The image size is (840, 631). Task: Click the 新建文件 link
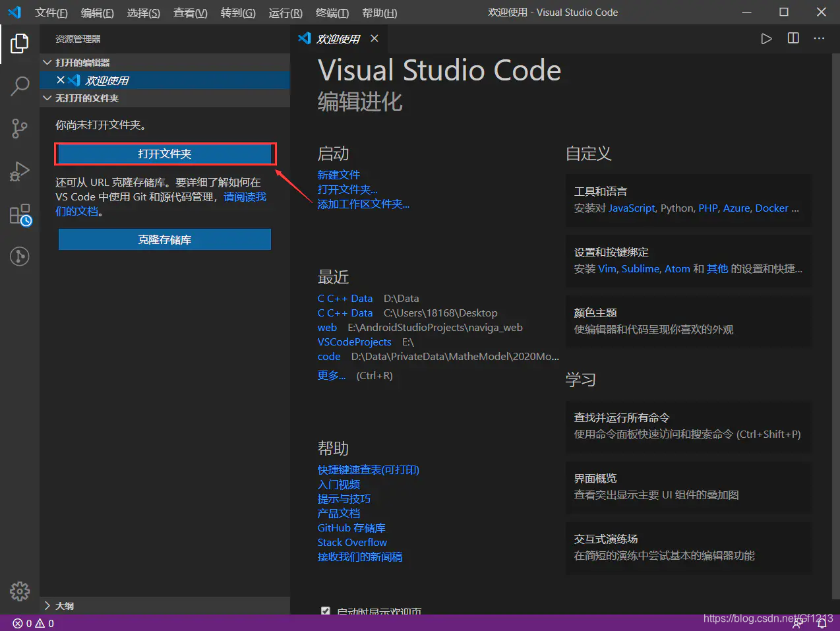[339, 175]
